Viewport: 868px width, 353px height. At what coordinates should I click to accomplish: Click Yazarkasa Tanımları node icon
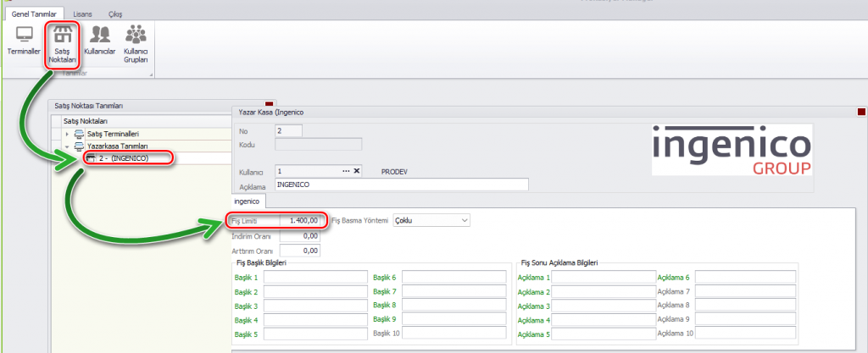click(80, 146)
